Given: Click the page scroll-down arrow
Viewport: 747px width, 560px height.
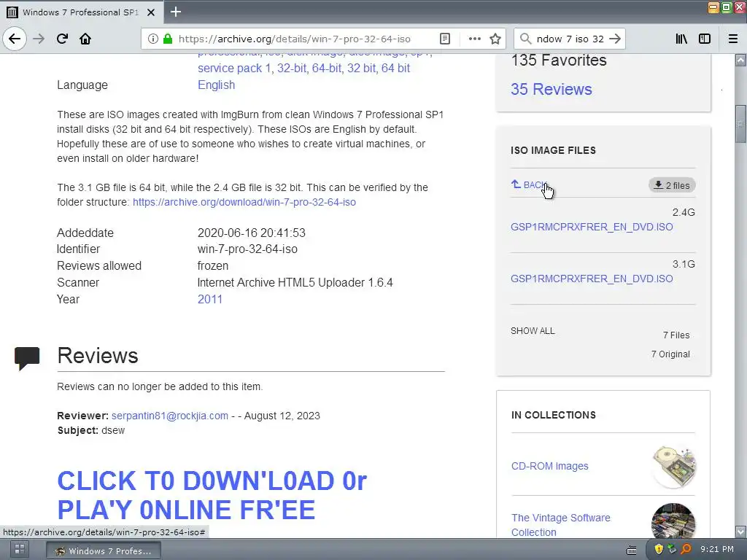Looking at the screenshot, I should (740, 532).
